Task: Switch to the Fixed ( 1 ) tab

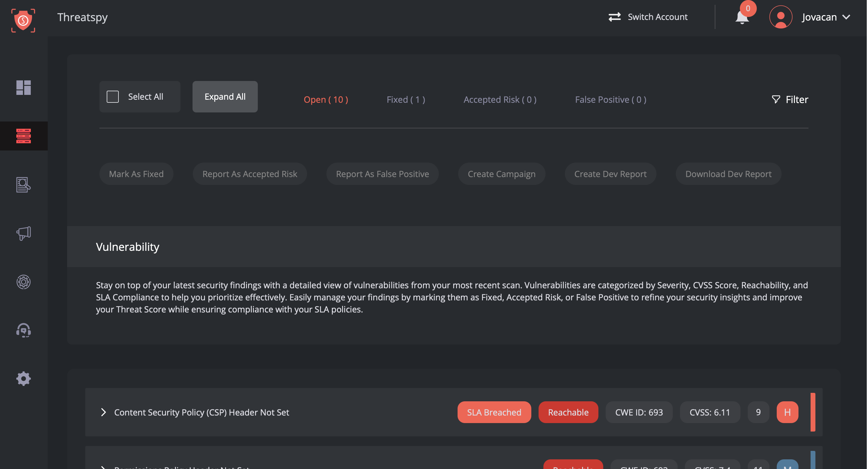Action: coord(406,100)
